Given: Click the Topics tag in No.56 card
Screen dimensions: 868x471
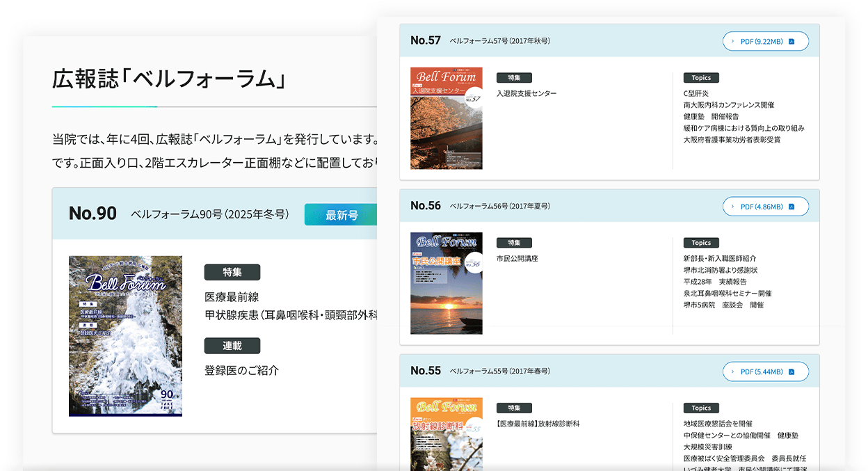Looking at the screenshot, I should click(701, 243).
